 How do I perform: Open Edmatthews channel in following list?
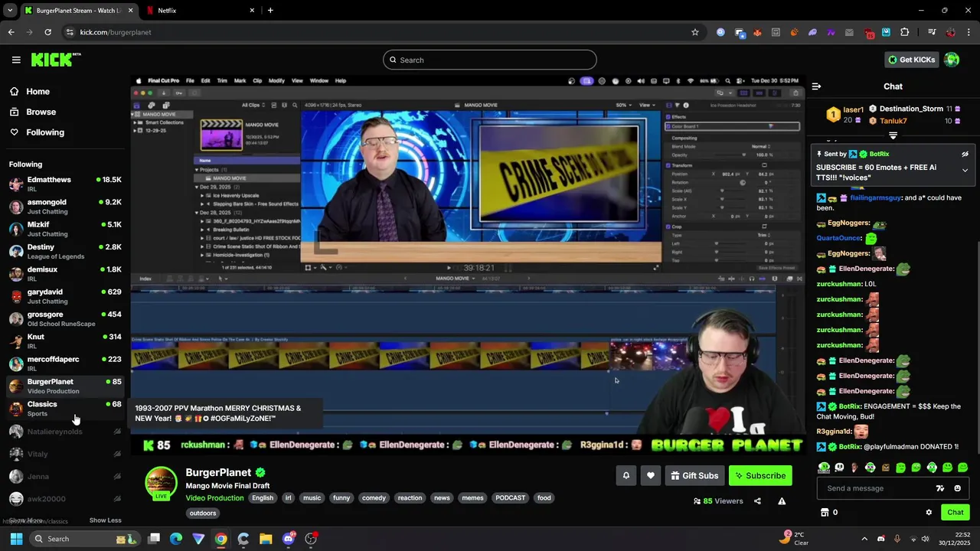pyautogui.click(x=64, y=184)
